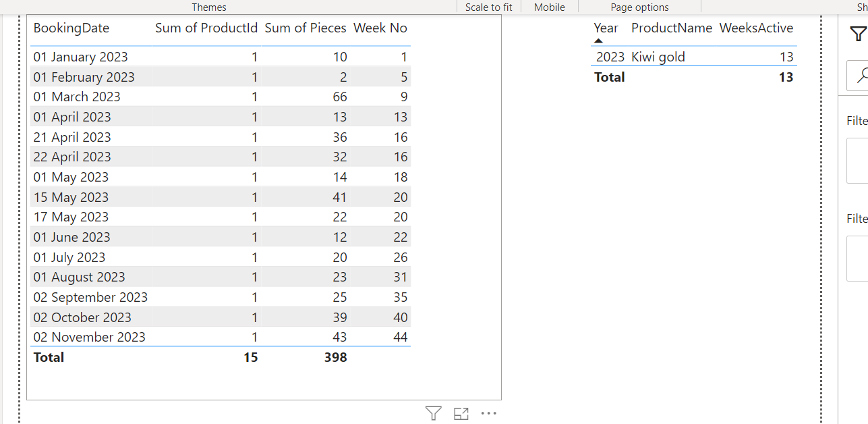Select the 21 April 2023 cell
Viewport: 868px width, 424px height.
click(72, 137)
